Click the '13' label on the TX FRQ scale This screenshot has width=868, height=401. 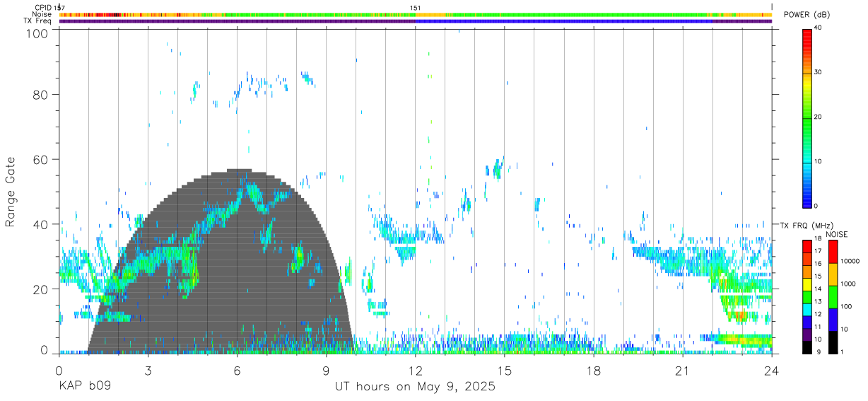click(x=818, y=301)
